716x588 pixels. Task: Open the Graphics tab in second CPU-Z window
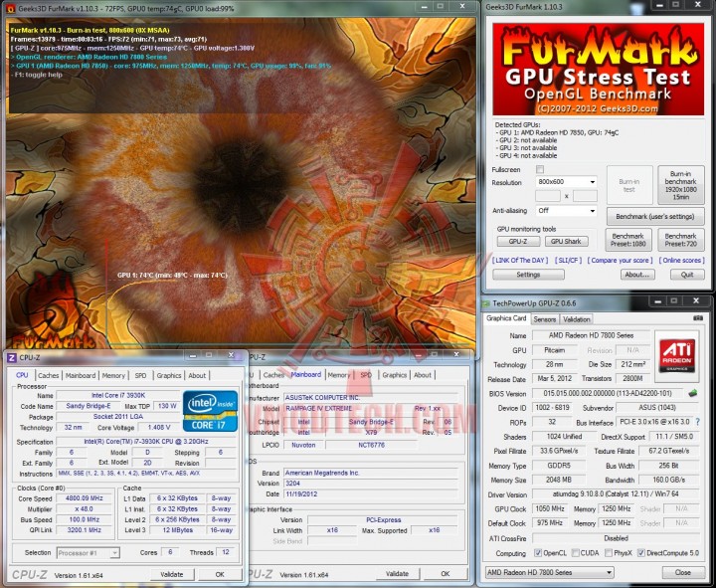395,375
